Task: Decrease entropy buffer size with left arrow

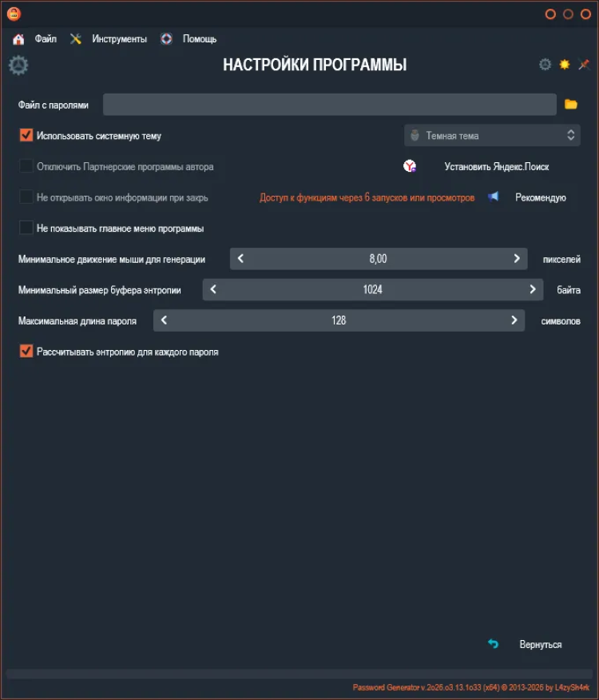Action: tap(213, 289)
